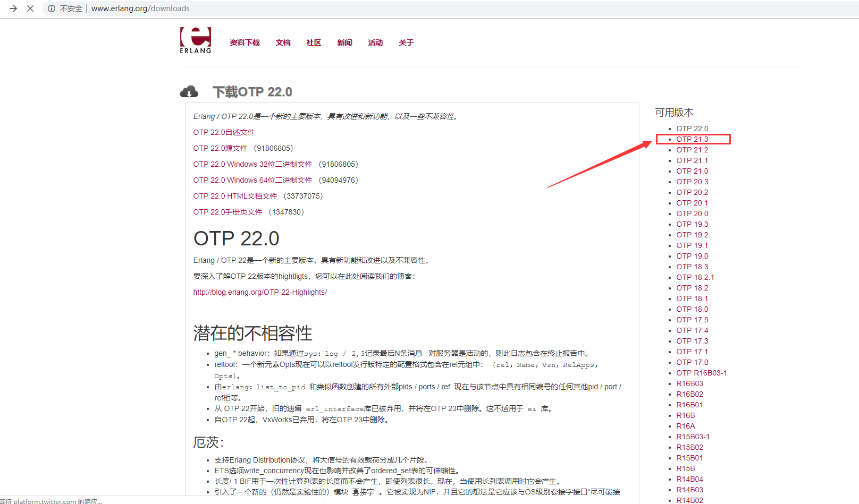Screen dimensions: 859x504
Task: Select OTP 19.2 version link
Action: point(692,235)
